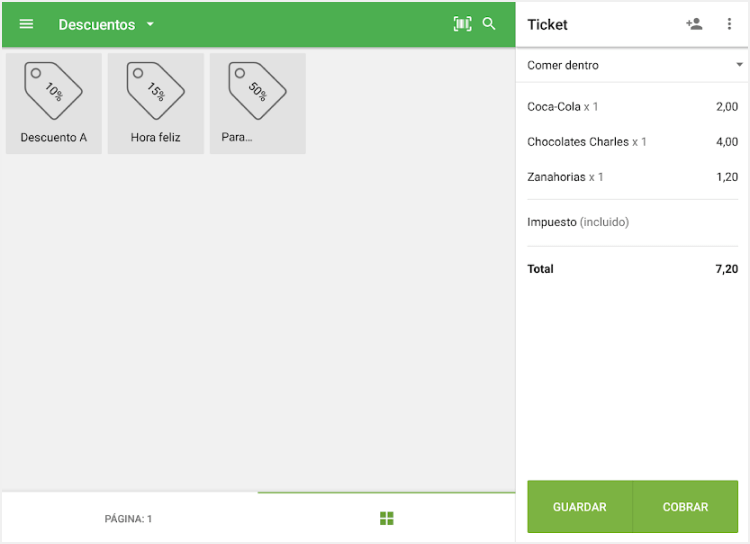Switch to the Página: 1 tab

(129, 519)
